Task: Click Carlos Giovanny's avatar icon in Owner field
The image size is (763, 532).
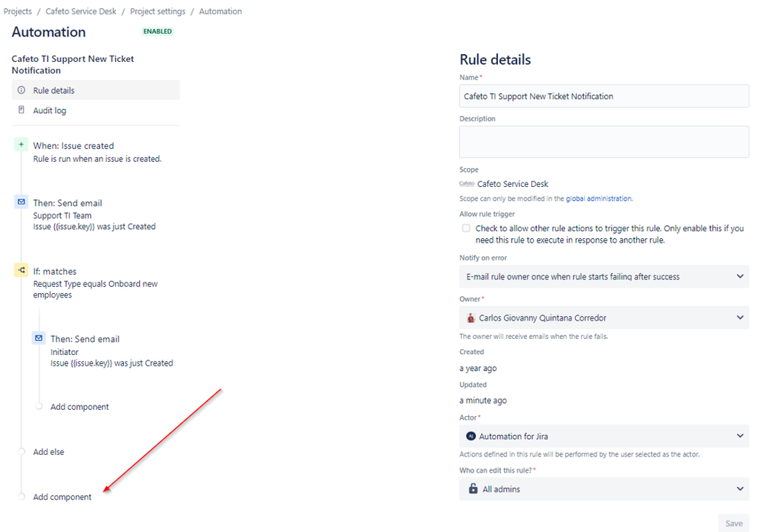Action: point(471,318)
